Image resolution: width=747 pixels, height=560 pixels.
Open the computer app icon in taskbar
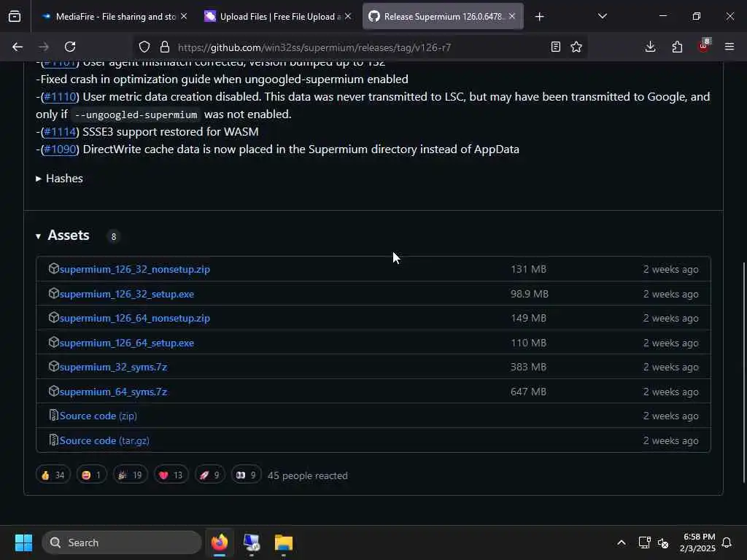pos(252,542)
